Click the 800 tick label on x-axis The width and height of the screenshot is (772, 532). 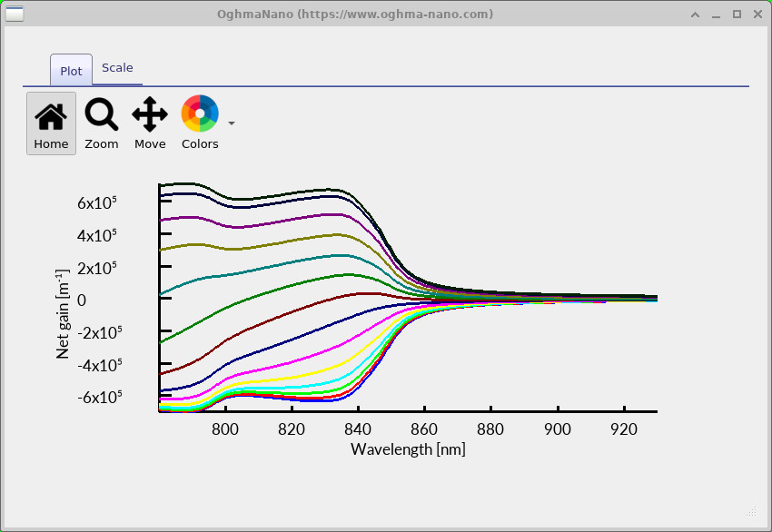click(225, 429)
